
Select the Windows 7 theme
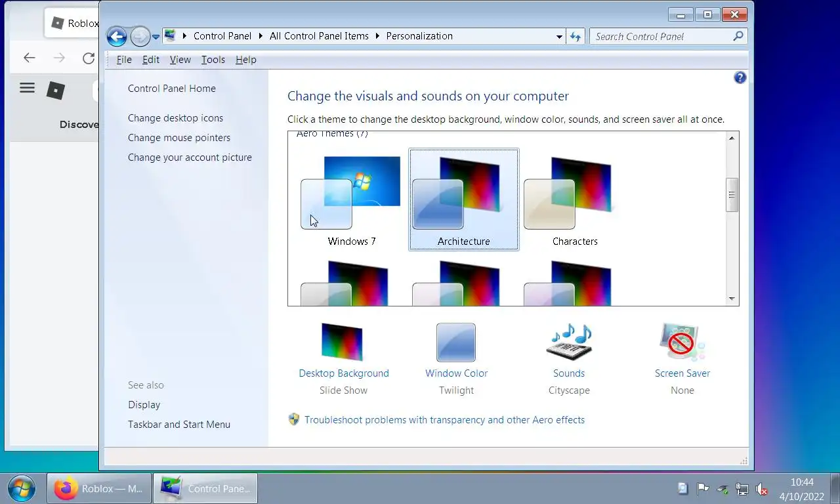pyautogui.click(x=352, y=199)
